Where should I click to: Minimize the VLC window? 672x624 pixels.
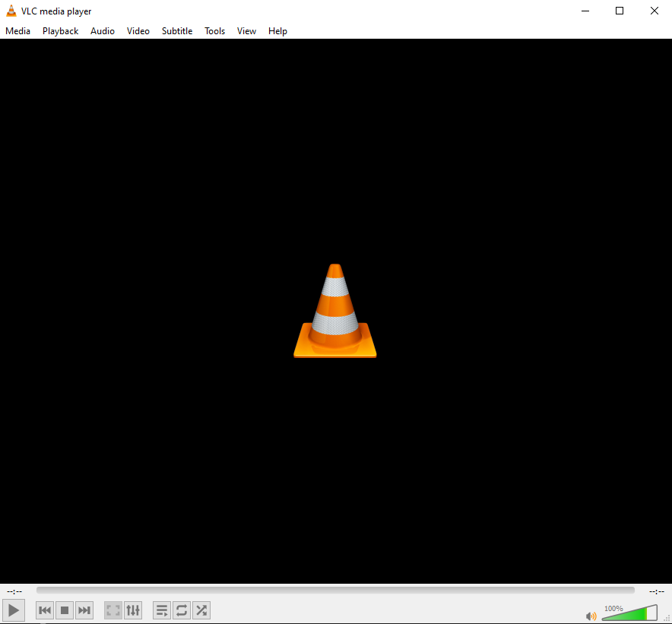585,11
